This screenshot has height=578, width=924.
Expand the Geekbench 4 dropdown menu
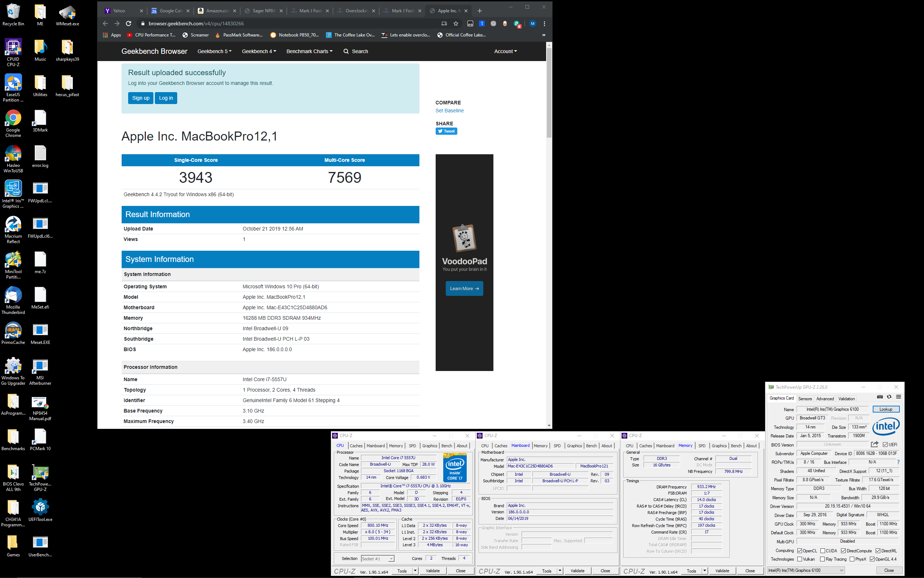[x=259, y=51]
